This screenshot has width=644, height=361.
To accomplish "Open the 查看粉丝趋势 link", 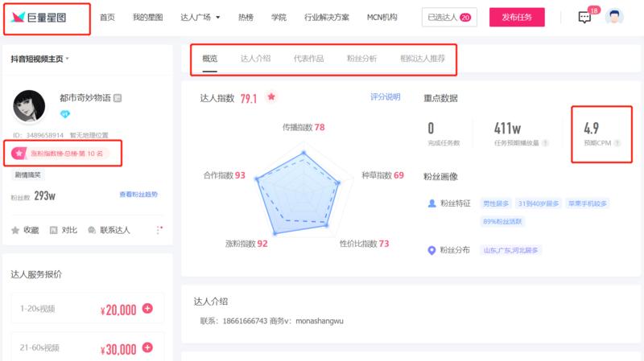I will coord(138,195).
